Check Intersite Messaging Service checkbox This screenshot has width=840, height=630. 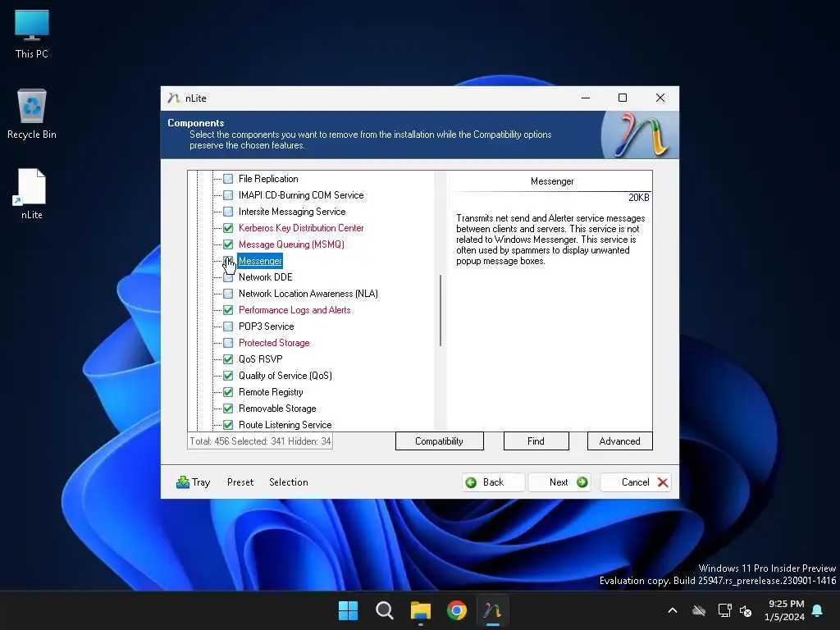pos(228,212)
